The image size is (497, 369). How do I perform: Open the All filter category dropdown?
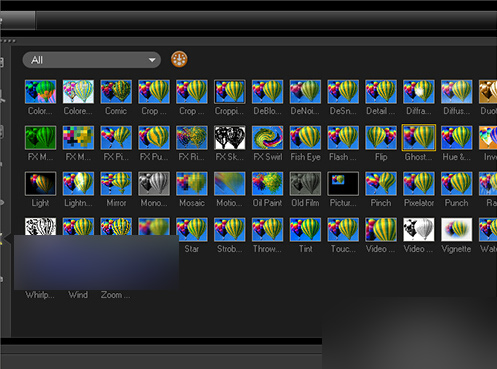pos(92,60)
